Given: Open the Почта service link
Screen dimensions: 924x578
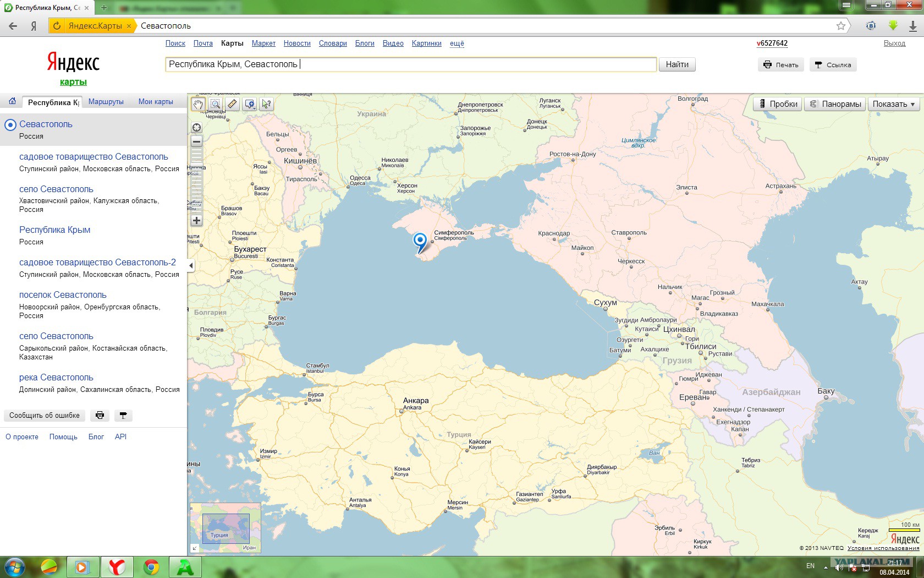Looking at the screenshot, I should tap(203, 43).
